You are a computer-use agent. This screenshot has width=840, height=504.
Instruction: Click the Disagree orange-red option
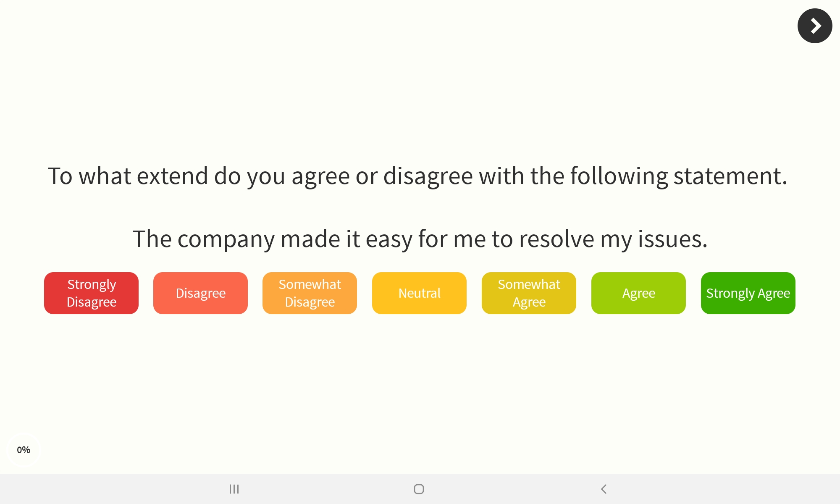pos(200,293)
